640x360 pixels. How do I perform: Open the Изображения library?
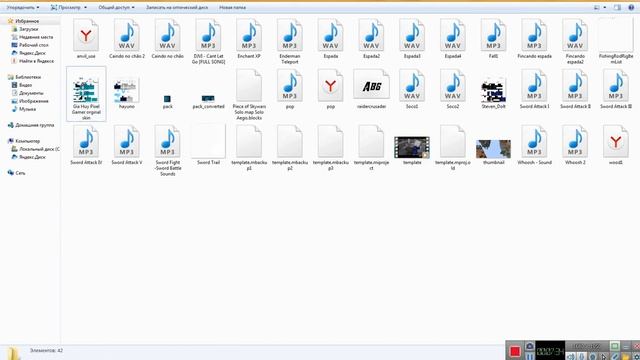point(33,101)
